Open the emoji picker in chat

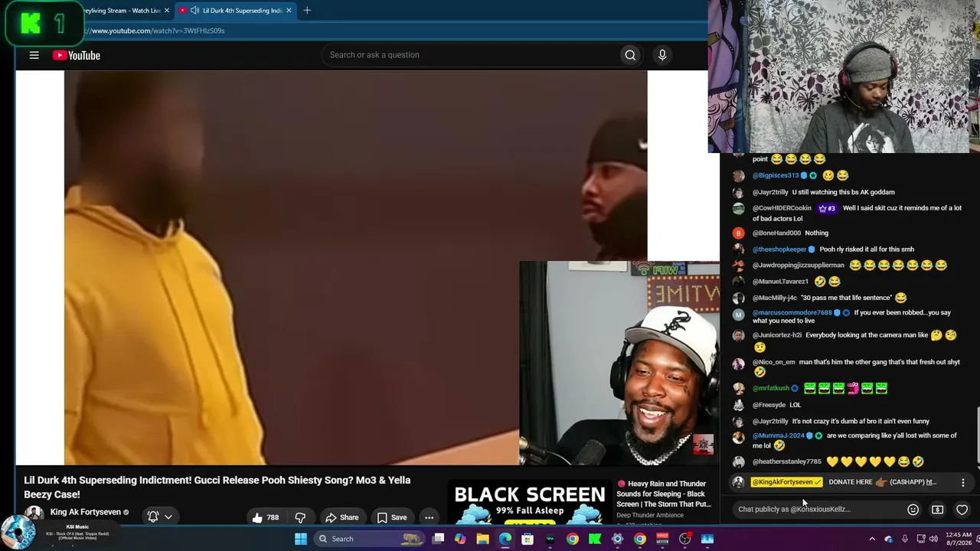(913, 510)
